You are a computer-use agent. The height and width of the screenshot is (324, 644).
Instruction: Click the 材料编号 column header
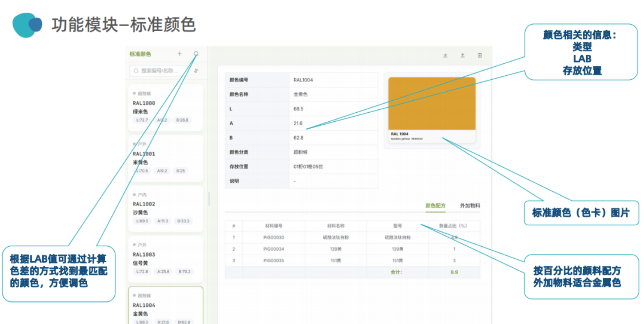point(274,226)
